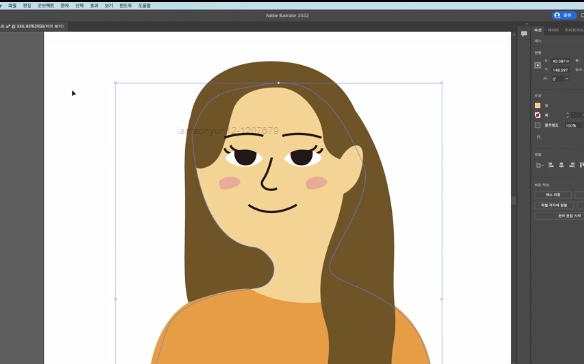Open the 오브젝트 (Object) menu
Screen dimensions: 584x364
coord(45,6)
